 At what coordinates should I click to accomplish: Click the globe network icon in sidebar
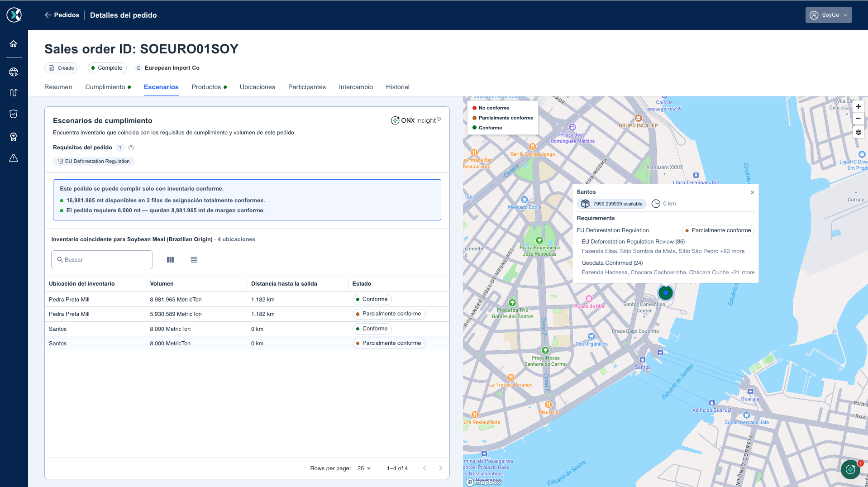click(x=14, y=72)
